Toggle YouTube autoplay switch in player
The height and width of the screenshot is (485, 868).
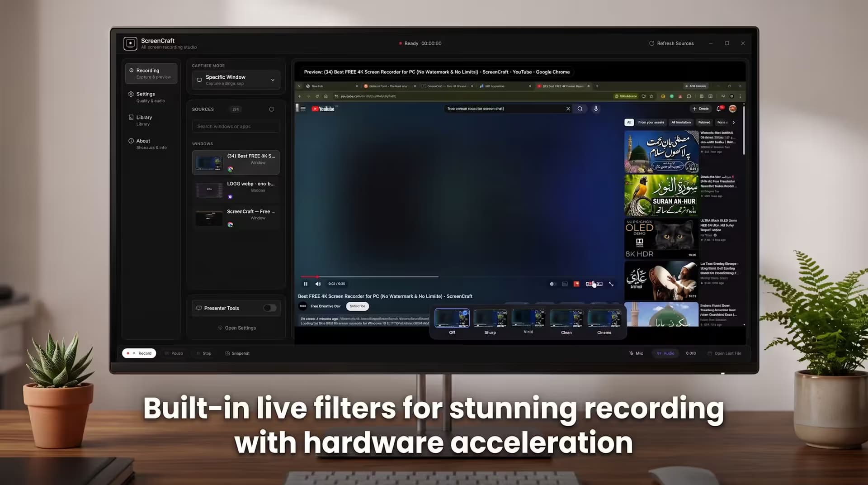tap(552, 284)
